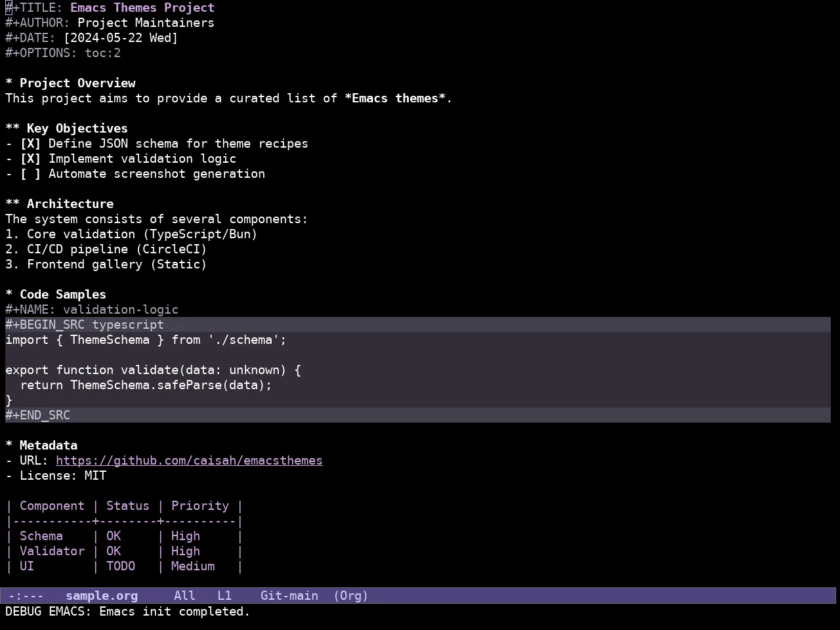Viewport: 840px width, 630px height.
Task: Click the author value 'Project Maintainers'
Action: (146, 23)
